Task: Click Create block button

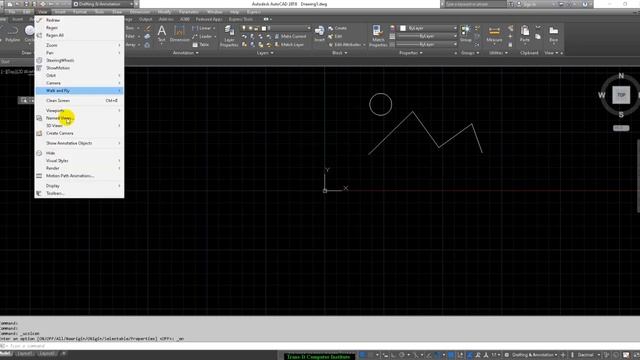Action: click(337, 28)
